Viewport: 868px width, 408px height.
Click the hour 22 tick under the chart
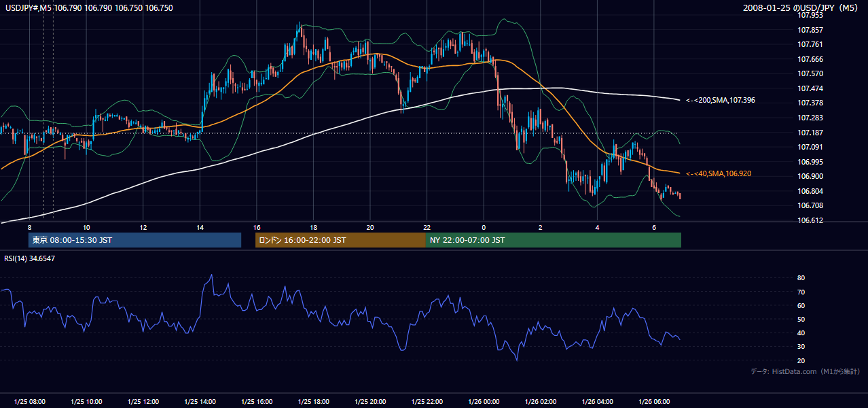pos(427,227)
